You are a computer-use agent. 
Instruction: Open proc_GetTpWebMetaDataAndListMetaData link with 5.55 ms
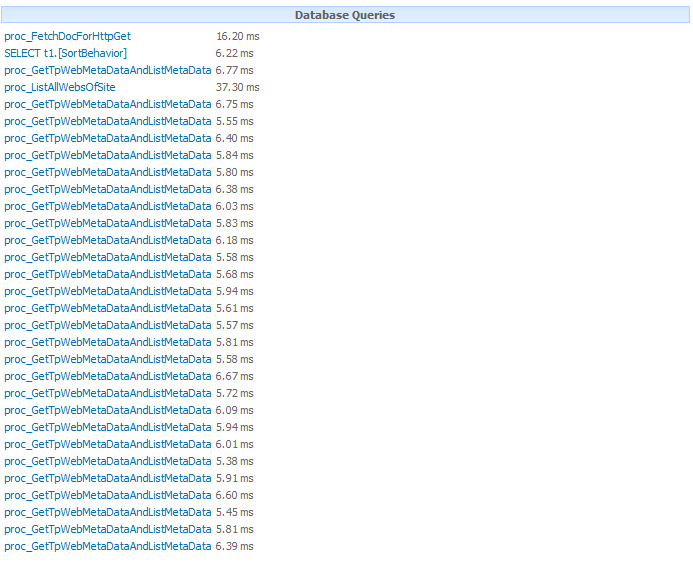(108, 121)
